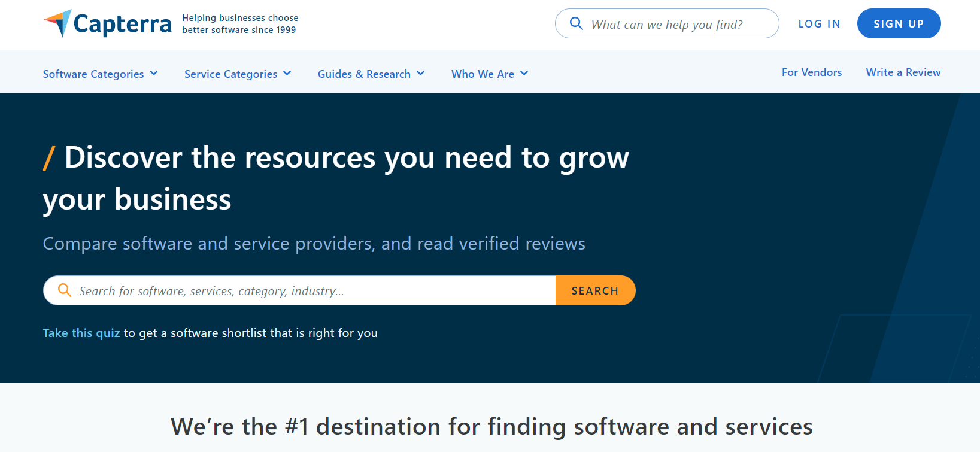The height and width of the screenshot is (452, 980).
Task: Follow the "Take this quiz" link
Action: [81, 333]
